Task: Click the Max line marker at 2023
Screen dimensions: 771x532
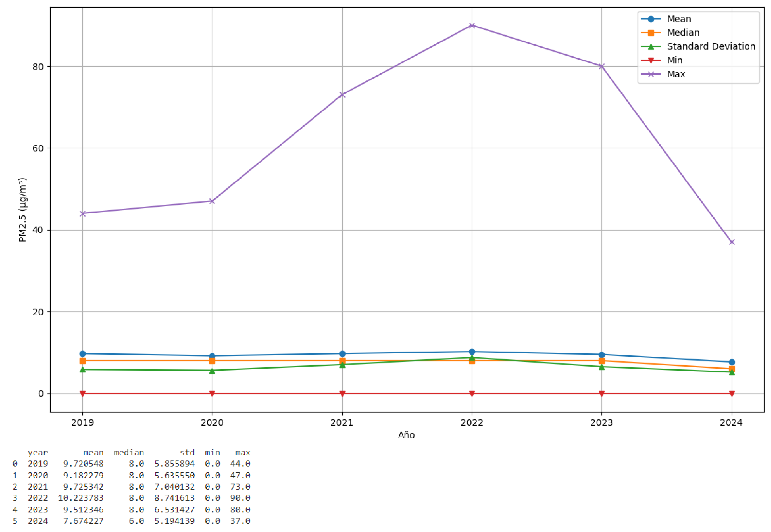Action: point(601,66)
